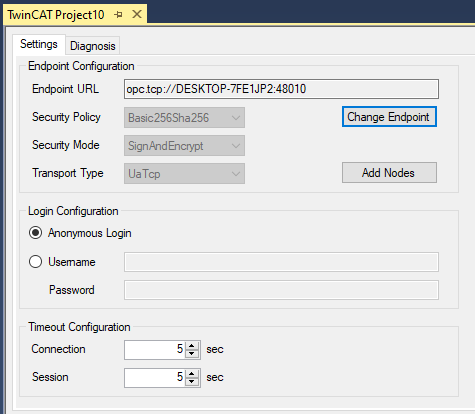The height and width of the screenshot is (414, 475).
Task: Select the Anonymous Login radio button
Action: tap(35, 233)
